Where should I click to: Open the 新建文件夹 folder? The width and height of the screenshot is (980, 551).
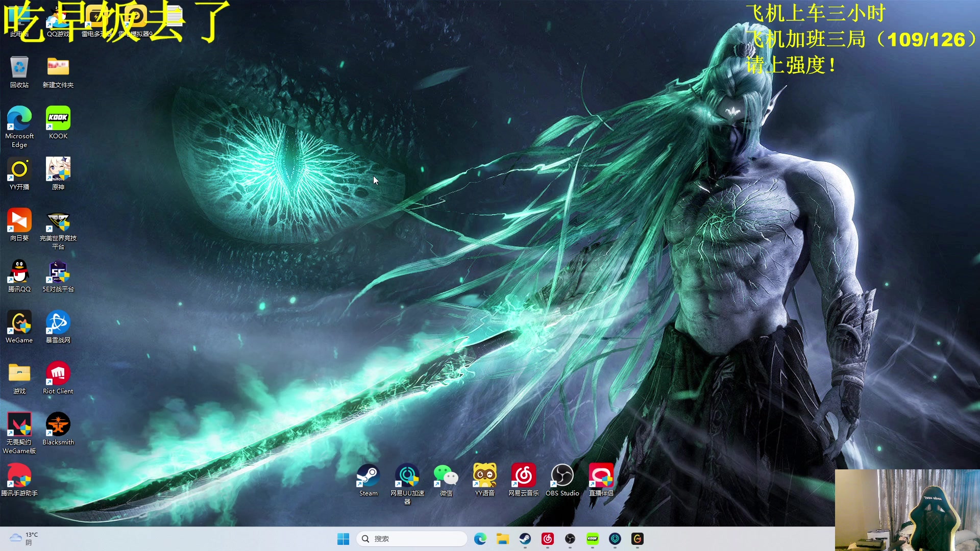click(58, 68)
